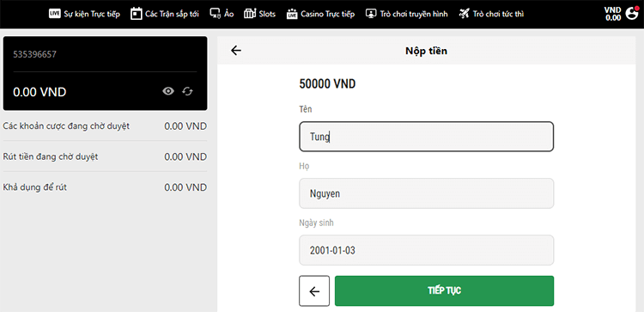Refresh the balance with the reload icon

(187, 91)
